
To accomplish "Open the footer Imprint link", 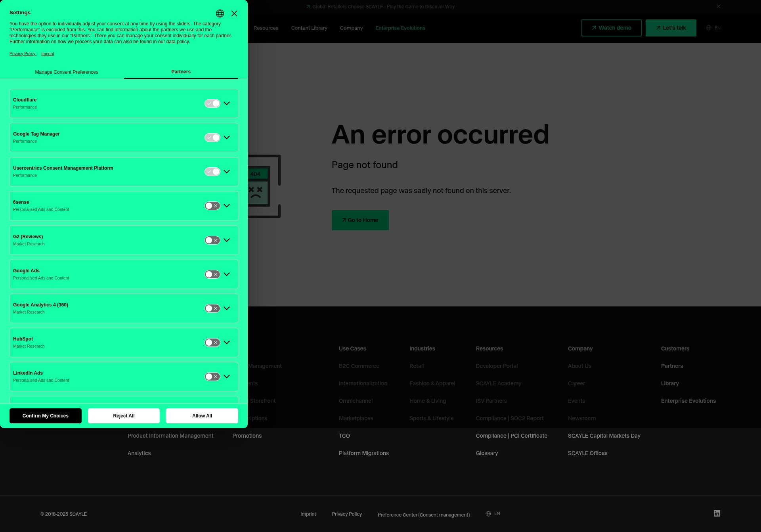I will click(x=308, y=514).
